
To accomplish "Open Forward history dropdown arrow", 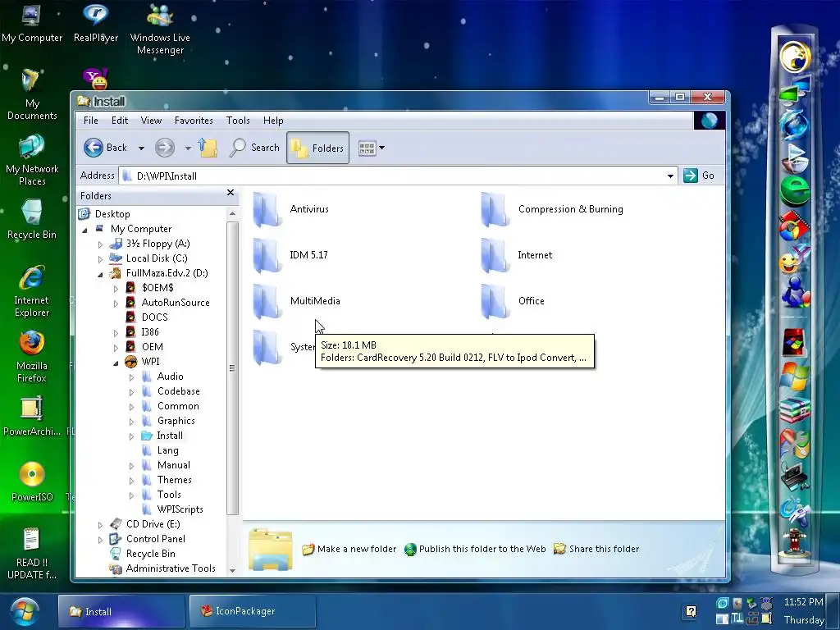I will (x=188, y=148).
